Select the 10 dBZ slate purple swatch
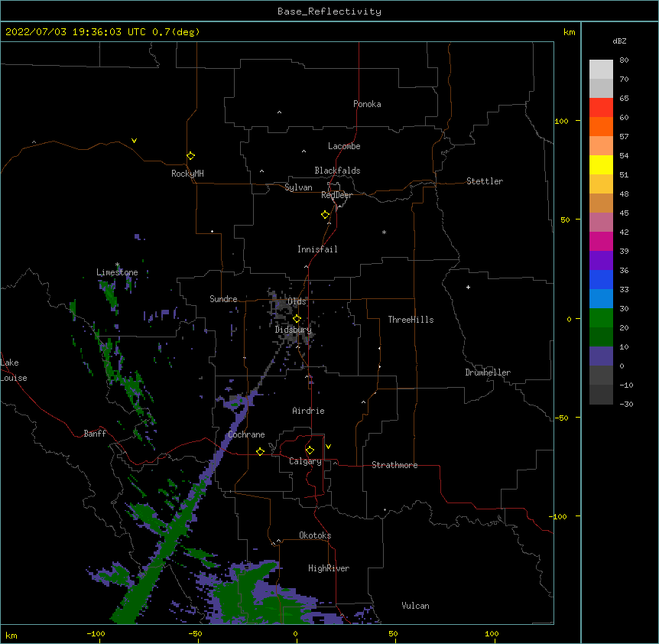The height and width of the screenshot is (644, 659). click(601, 356)
